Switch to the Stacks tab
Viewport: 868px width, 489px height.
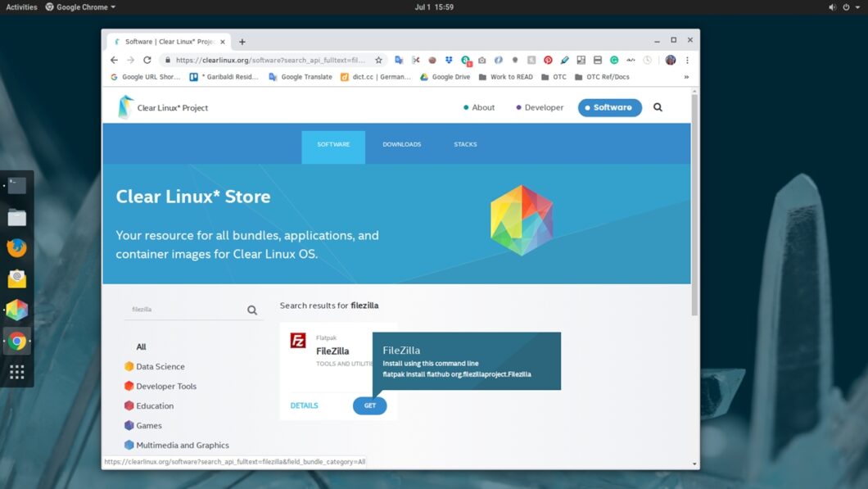pos(465,144)
